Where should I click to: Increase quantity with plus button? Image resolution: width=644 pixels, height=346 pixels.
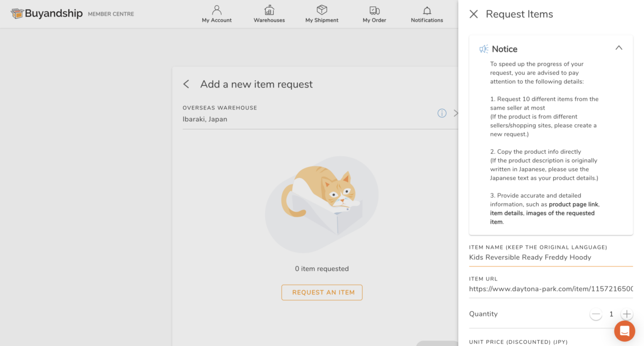tap(626, 314)
